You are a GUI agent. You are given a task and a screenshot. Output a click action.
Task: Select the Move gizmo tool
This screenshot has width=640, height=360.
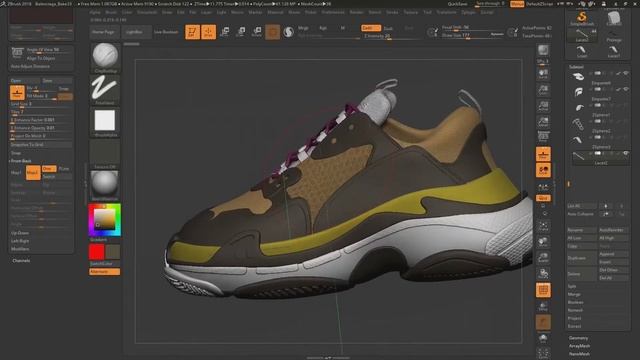[x=224, y=32]
